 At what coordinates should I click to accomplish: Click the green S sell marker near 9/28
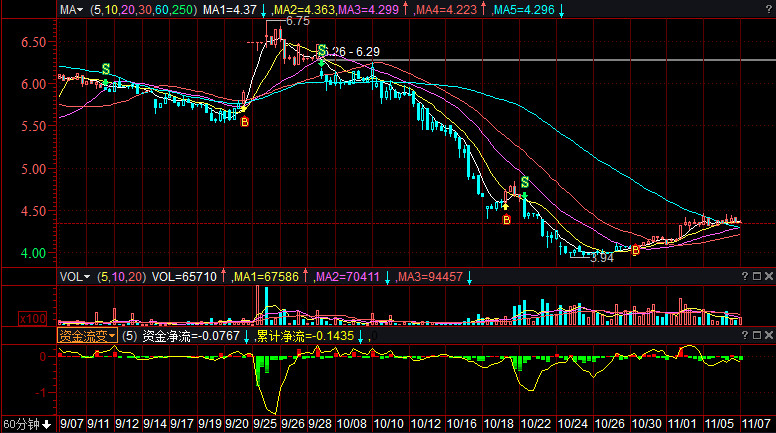[321, 50]
